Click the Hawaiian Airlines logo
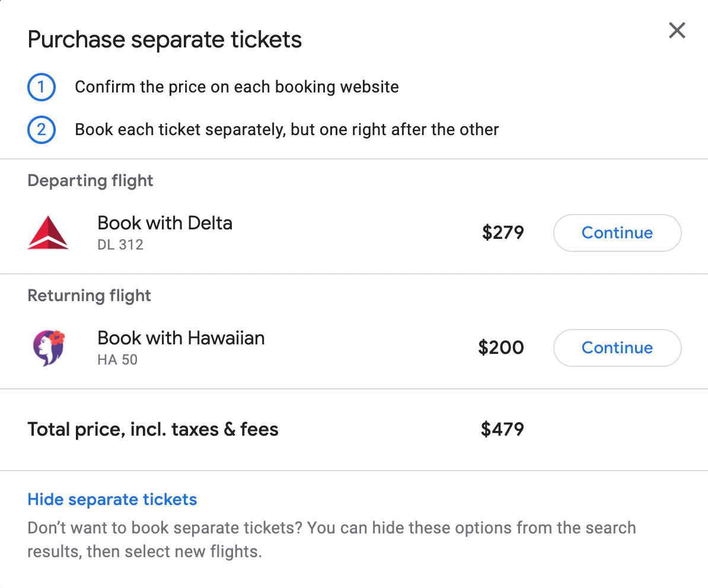 coord(48,347)
